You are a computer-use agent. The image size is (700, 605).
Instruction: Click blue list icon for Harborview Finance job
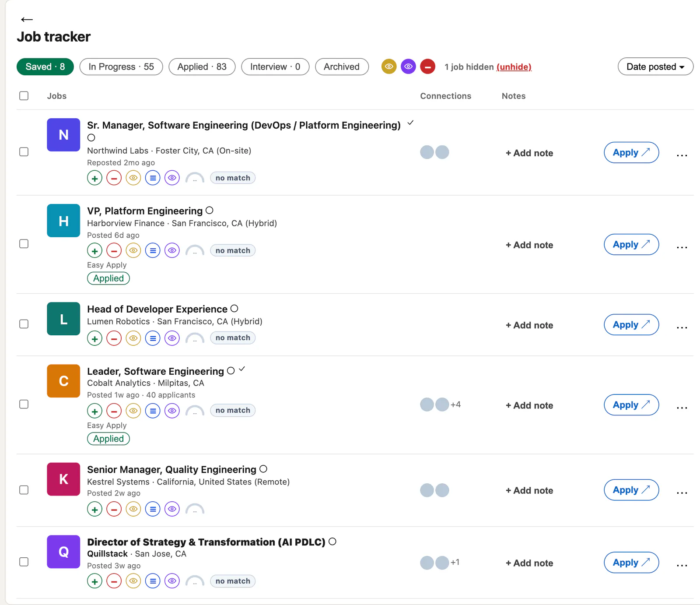click(153, 251)
